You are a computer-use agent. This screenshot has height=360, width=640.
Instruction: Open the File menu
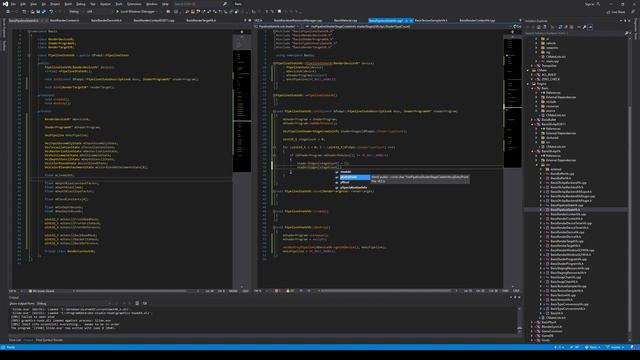point(13,4)
